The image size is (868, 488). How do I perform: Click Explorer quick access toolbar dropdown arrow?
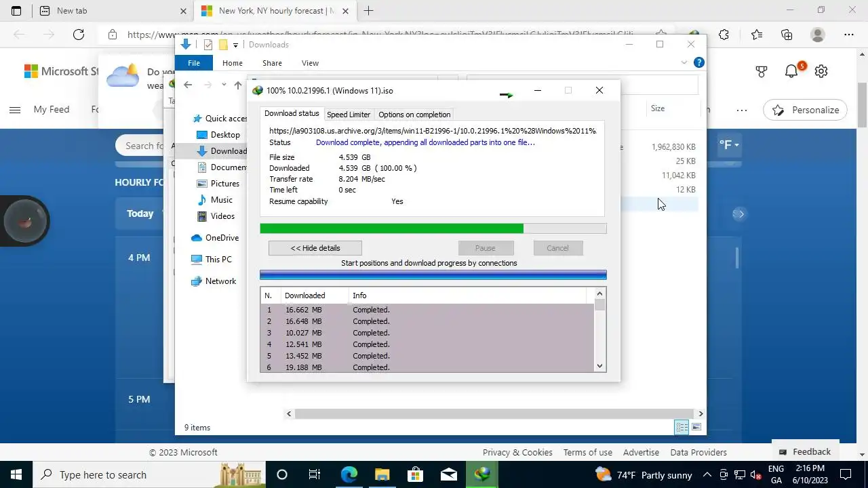[x=236, y=45]
